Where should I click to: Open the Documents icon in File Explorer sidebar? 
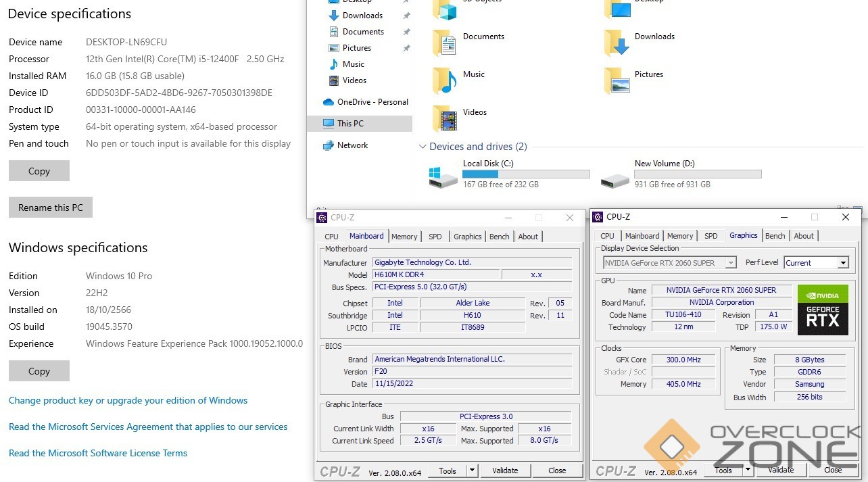click(x=333, y=32)
